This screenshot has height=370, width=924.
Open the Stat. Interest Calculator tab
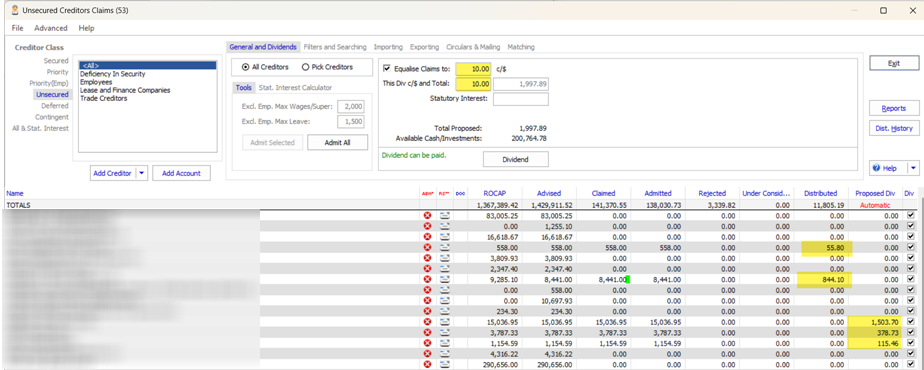point(295,87)
